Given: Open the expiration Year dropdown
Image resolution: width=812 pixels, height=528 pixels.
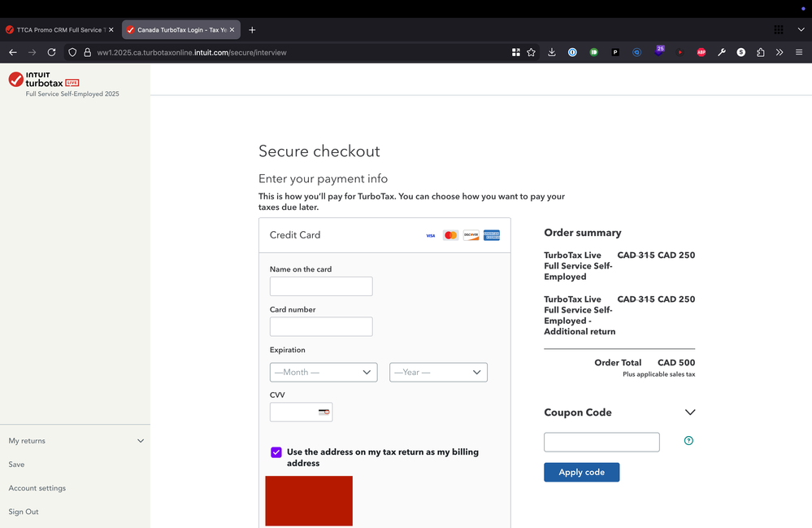Looking at the screenshot, I should coord(438,372).
